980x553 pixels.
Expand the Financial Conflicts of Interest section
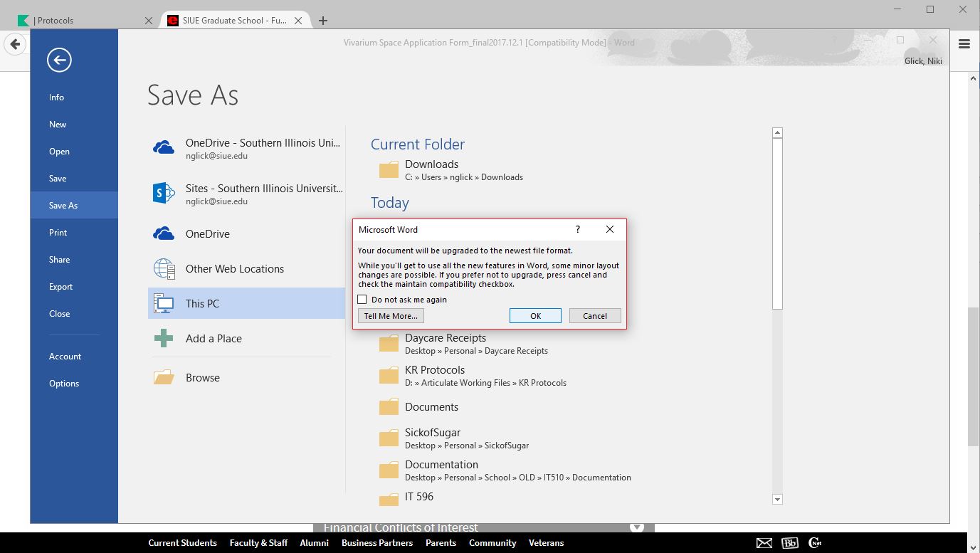(637, 527)
